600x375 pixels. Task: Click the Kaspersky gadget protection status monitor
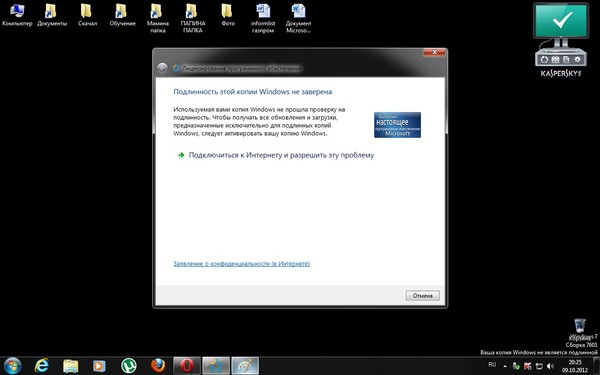[561, 22]
